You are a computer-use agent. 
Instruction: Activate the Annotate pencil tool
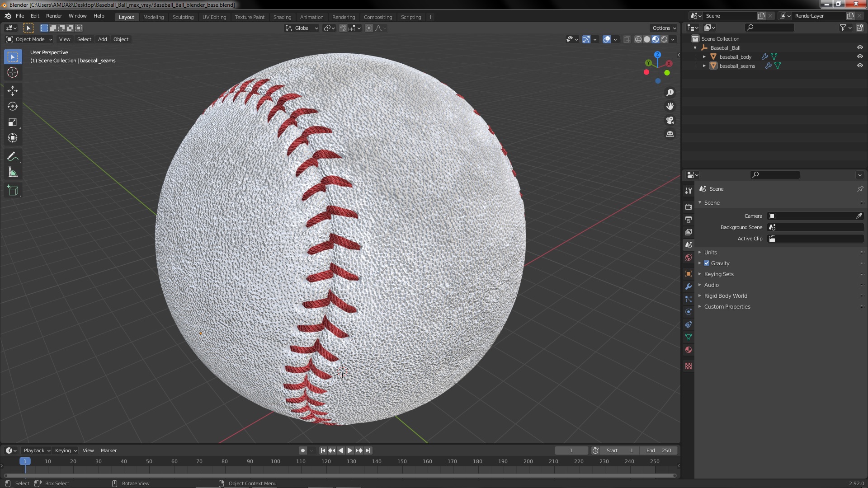[13, 157]
